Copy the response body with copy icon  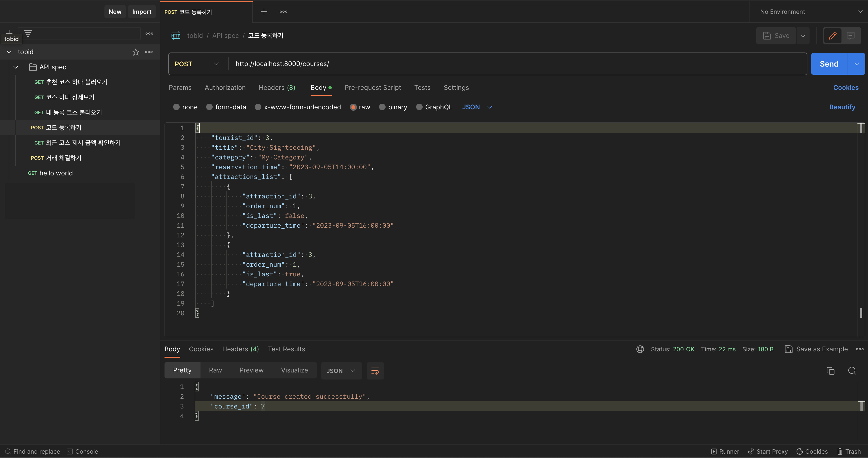pos(830,371)
